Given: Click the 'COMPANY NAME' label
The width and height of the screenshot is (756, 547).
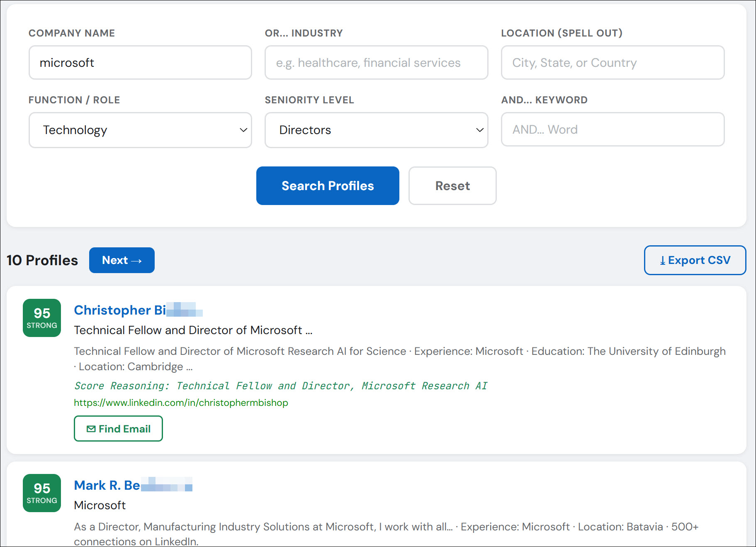Looking at the screenshot, I should [x=72, y=33].
